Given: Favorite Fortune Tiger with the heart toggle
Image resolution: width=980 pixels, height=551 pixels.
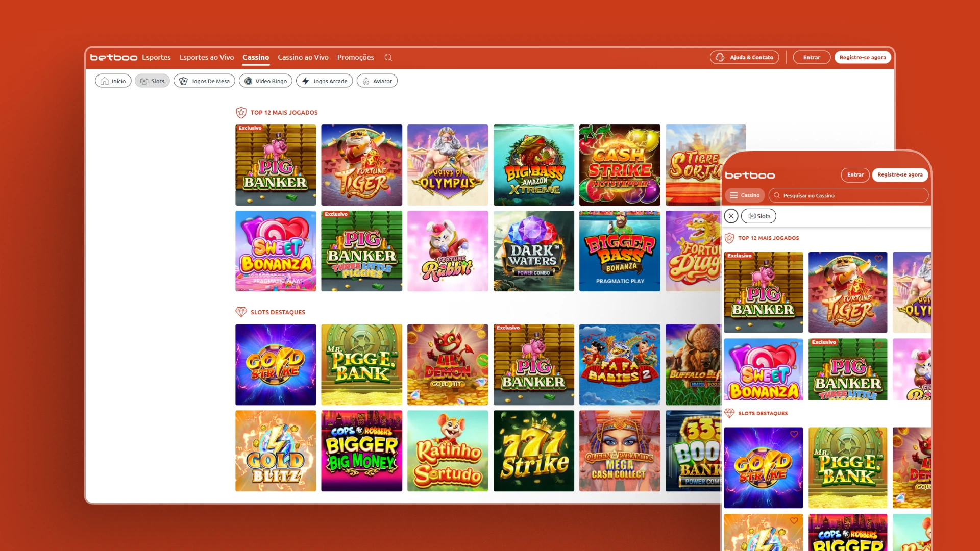Looking at the screenshot, I should click(878, 259).
